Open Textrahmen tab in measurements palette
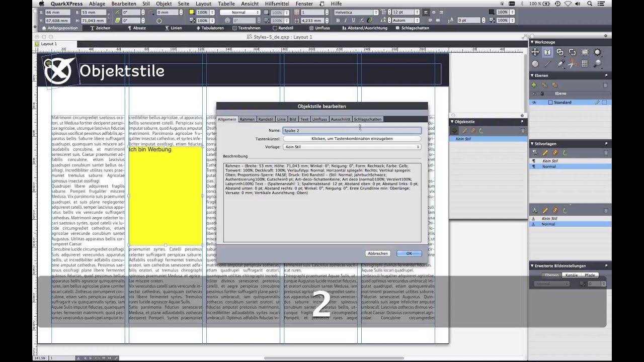 click(x=246, y=28)
